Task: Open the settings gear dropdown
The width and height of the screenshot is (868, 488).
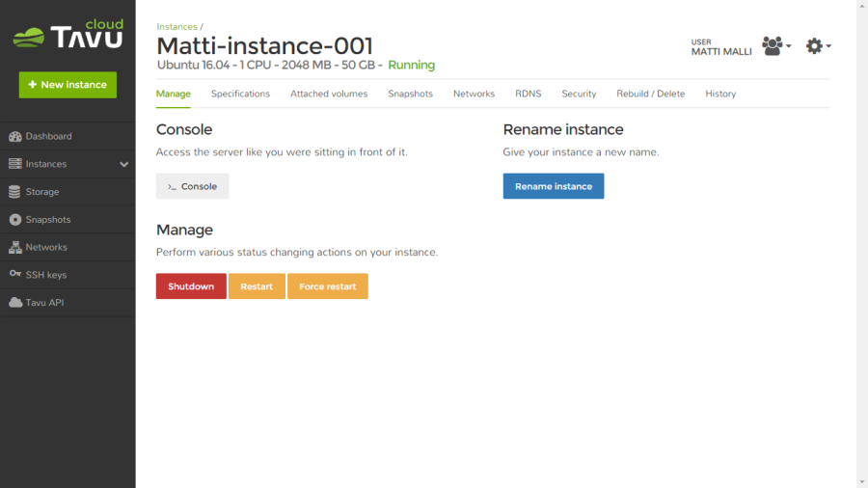Action: (x=818, y=46)
